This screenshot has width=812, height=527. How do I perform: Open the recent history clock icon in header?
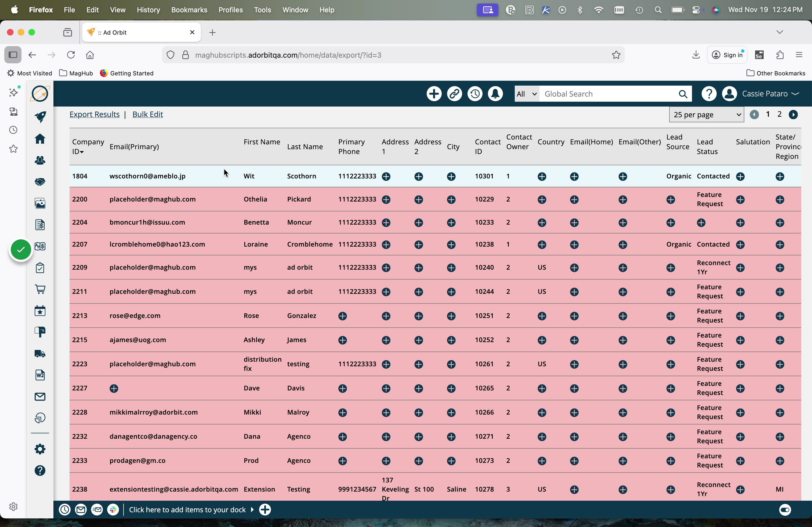coord(474,94)
